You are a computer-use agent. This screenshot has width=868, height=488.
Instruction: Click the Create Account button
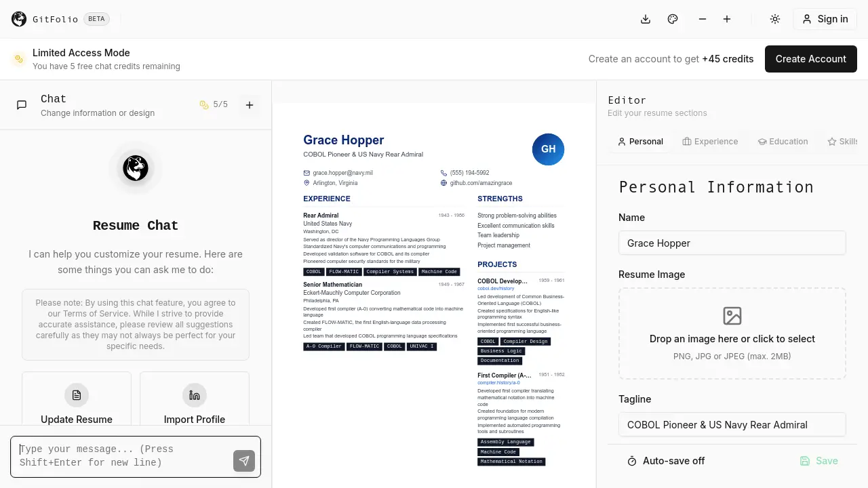pyautogui.click(x=811, y=59)
